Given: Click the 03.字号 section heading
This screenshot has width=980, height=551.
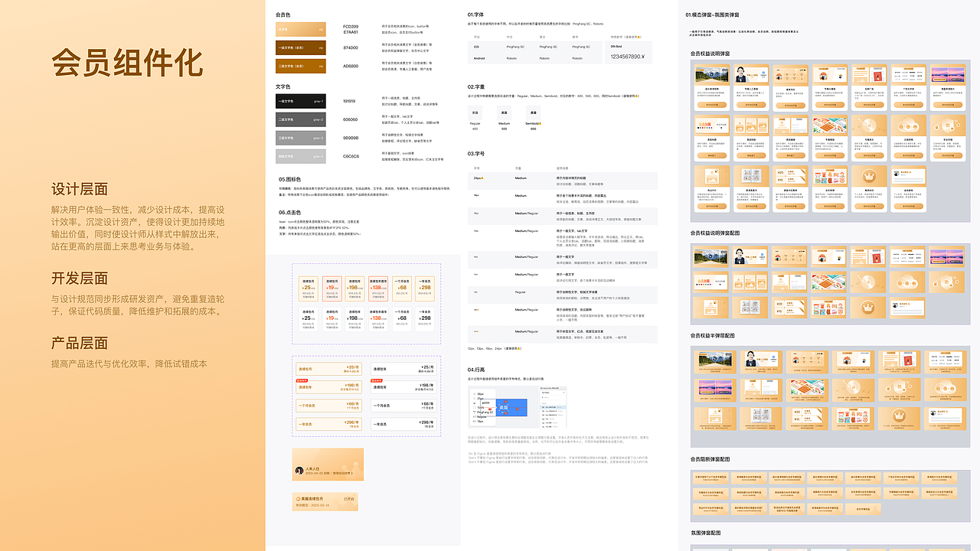Looking at the screenshot, I should click(478, 154).
